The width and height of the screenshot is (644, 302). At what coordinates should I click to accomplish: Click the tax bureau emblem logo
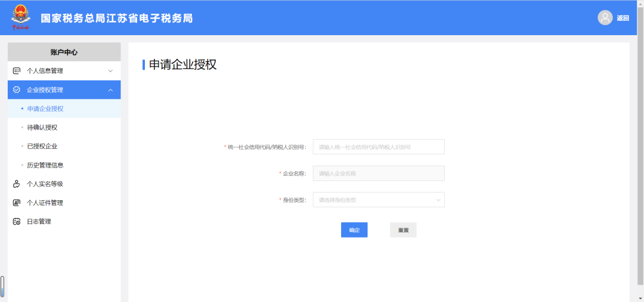[20, 17]
